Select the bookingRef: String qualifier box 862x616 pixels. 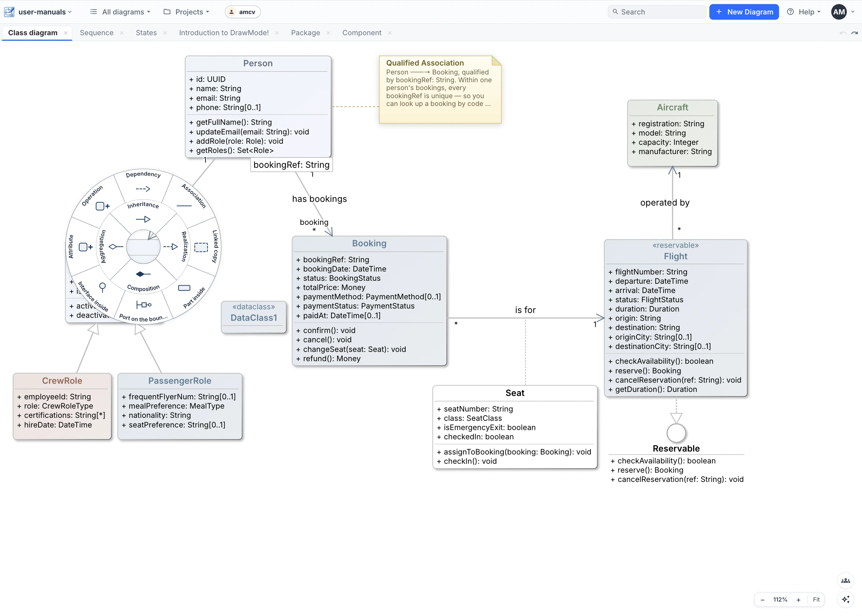(x=291, y=164)
